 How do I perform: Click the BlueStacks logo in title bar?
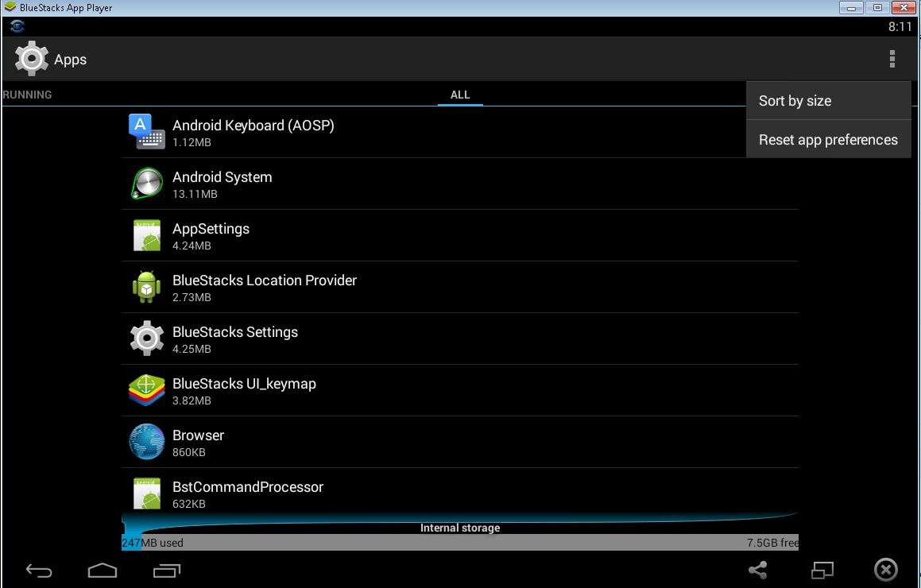pos(10,8)
